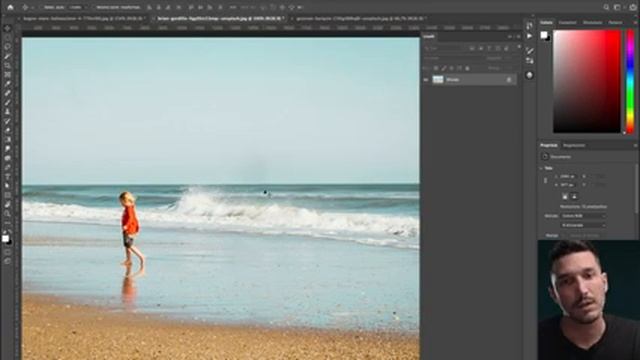Image resolution: width=640 pixels, height=360 pixels.
Task: Open the layer blend mode dropdown
Action: pos(451,58)
